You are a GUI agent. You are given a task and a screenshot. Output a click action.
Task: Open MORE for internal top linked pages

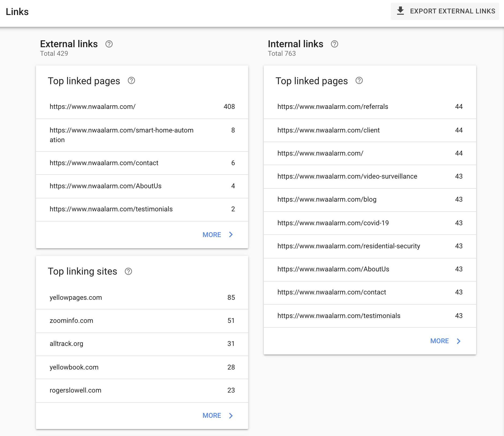439,341
